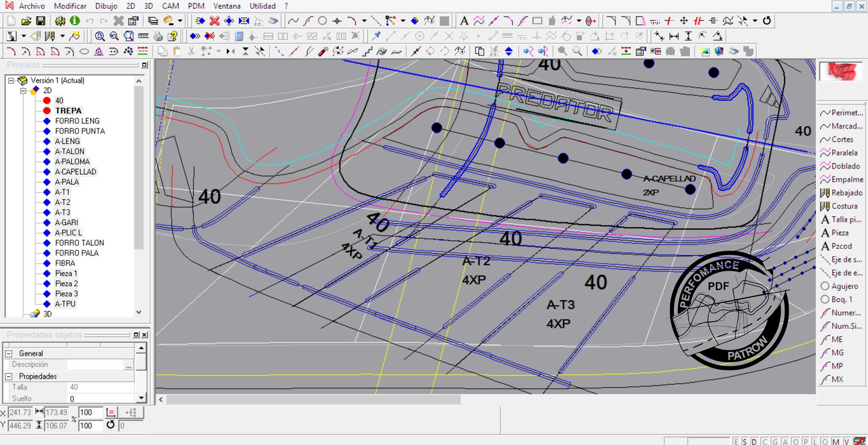This screenshot has width=868, height=445.
Task: Click the red X delete piece icon
Action: pyautogui.click(x=215, y=21)
